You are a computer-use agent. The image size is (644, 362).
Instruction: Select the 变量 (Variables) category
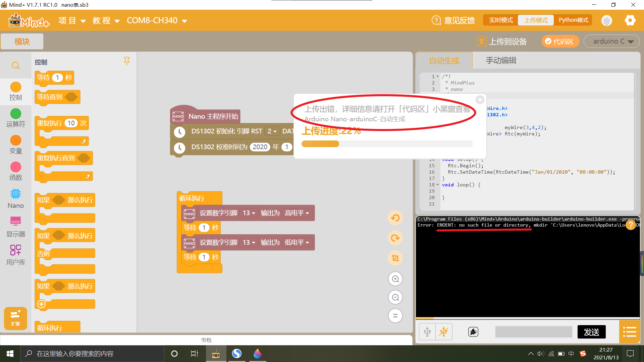tap(16, 145)
